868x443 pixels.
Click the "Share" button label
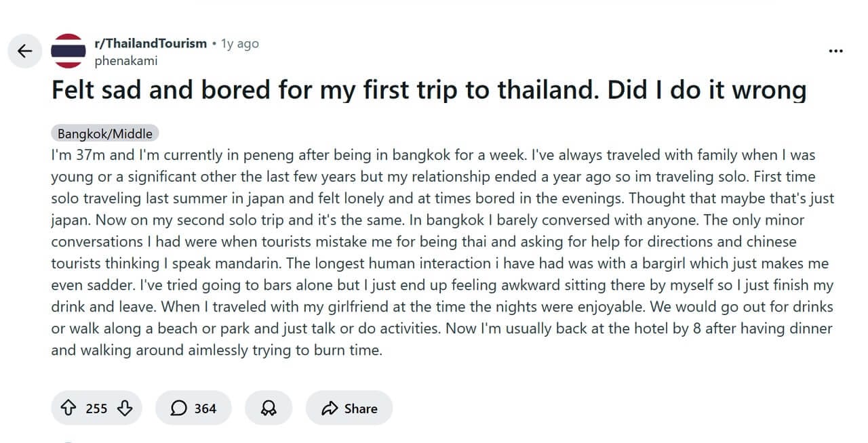pos(361,408)
